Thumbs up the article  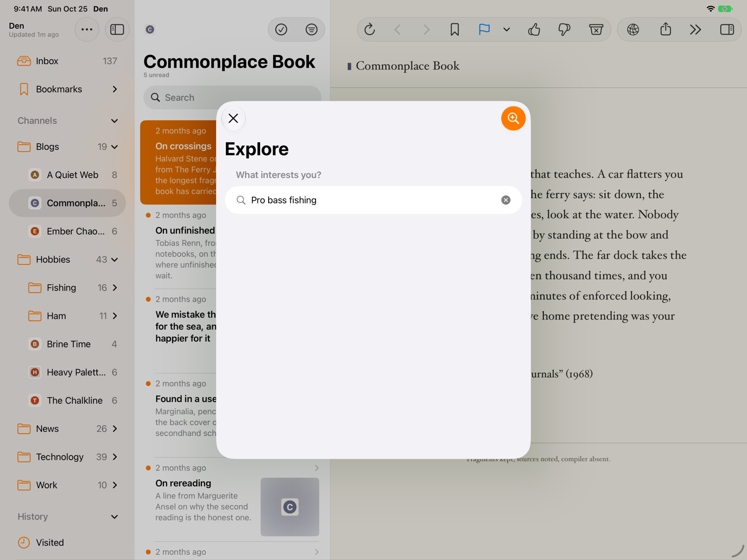(x=534, y=29)
